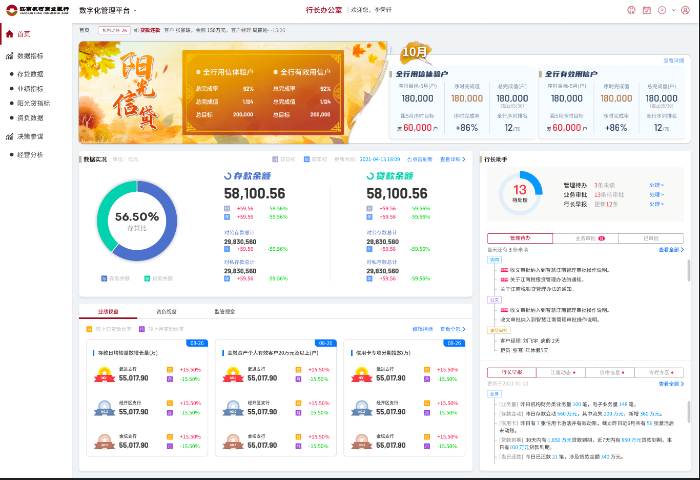
Task: Click the gold medal in 存款日均 card
Action: (104, 375)
